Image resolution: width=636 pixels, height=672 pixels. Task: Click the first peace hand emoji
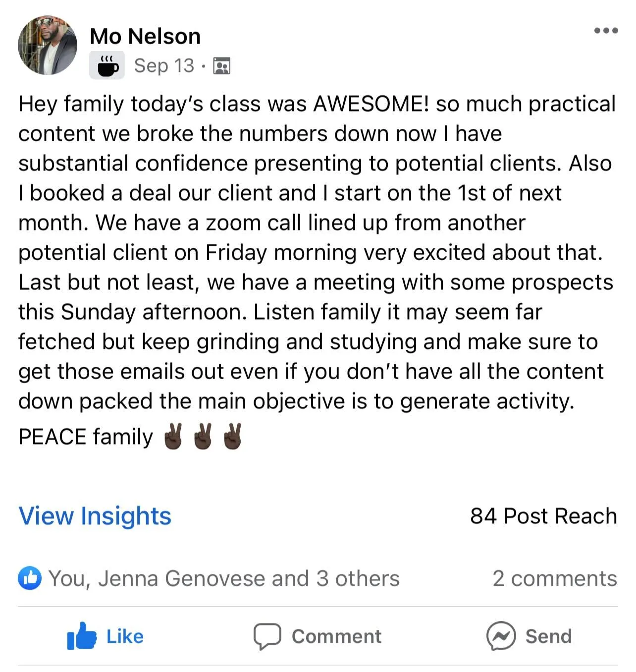pos(173,436)
